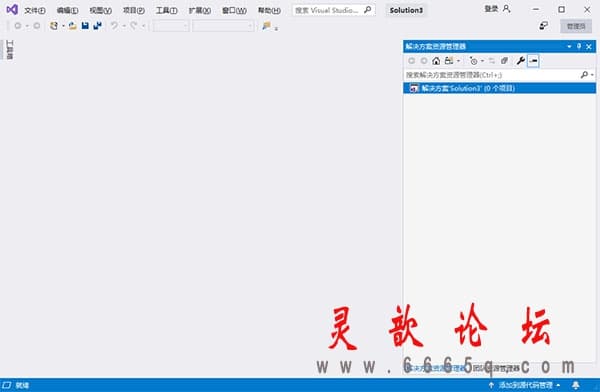The image size is (600, 392).
Task: Click the redo toolbar icon
Action: click(x=134, y=26)
